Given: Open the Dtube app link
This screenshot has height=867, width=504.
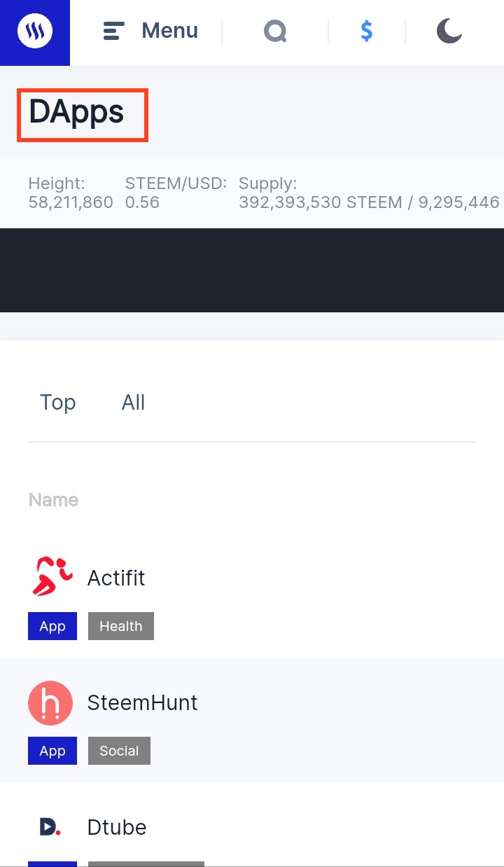Looking at the screenshot, I should [117, 827].
